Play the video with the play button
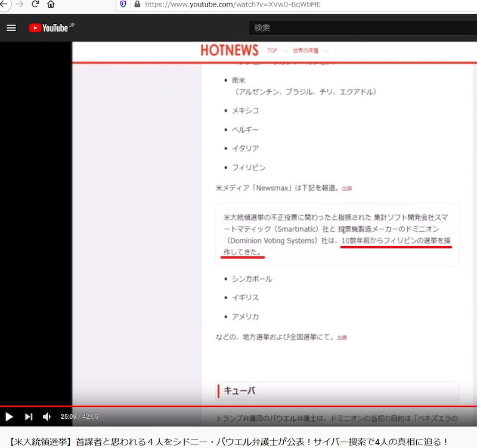477x448 pixels. coord(9,416)
